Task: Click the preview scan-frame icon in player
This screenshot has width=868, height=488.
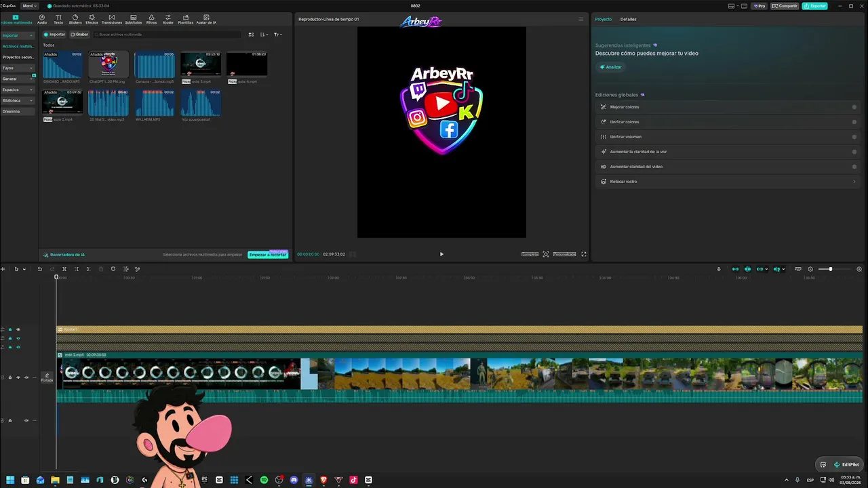Action: pos(546,254)
